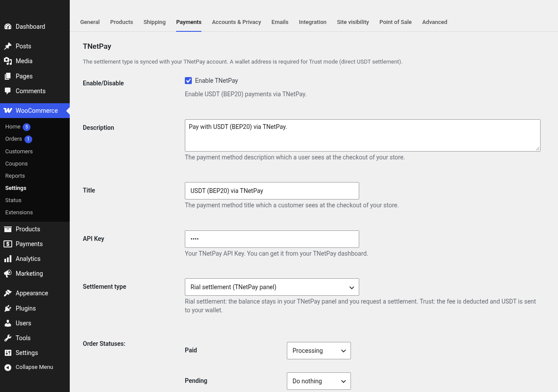Open the Settlement type dropdown
Image resolution: width=558 pixels, height=392 pixels.
point(272,287)
